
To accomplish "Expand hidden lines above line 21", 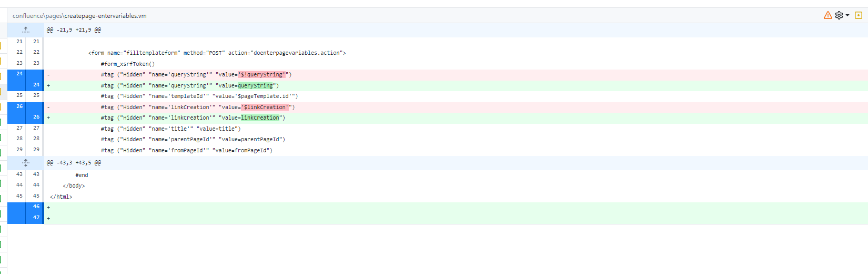I will (x=26, y=30).
